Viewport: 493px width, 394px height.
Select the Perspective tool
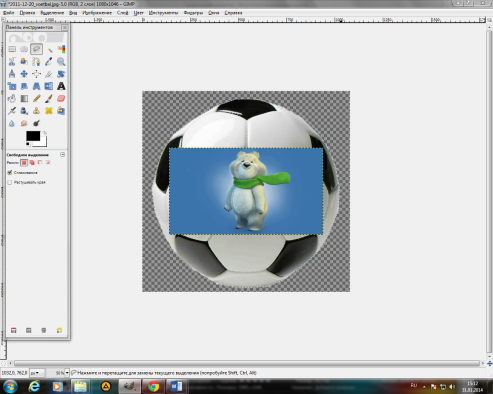[x=36, y=86]
